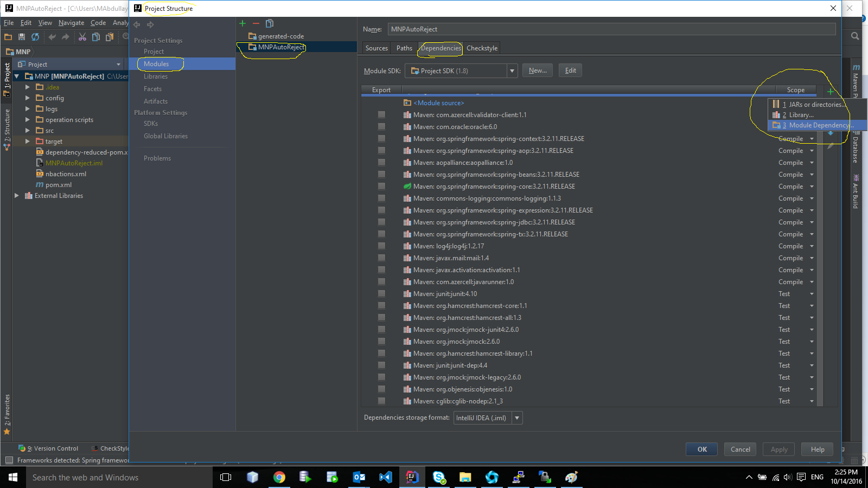Go forward using the dialog's right arrow
This screenshot has height=488, width=868.
150,24
